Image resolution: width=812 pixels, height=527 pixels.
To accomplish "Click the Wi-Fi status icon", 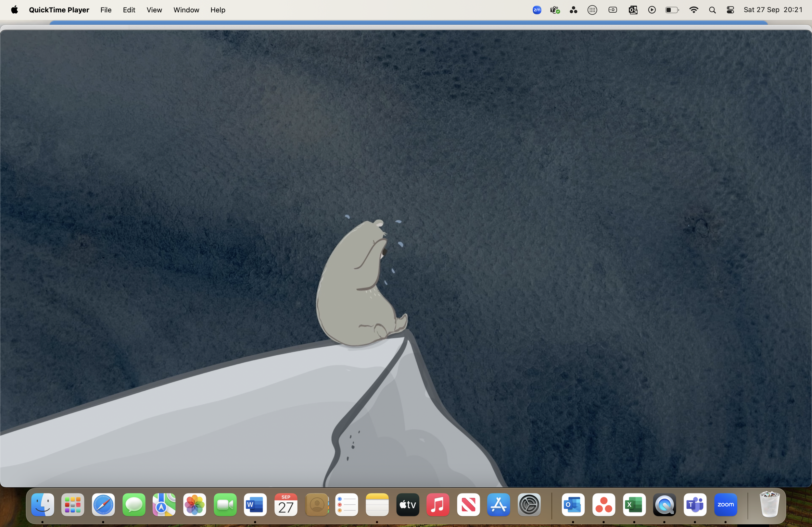I will [x=693, y=10].
